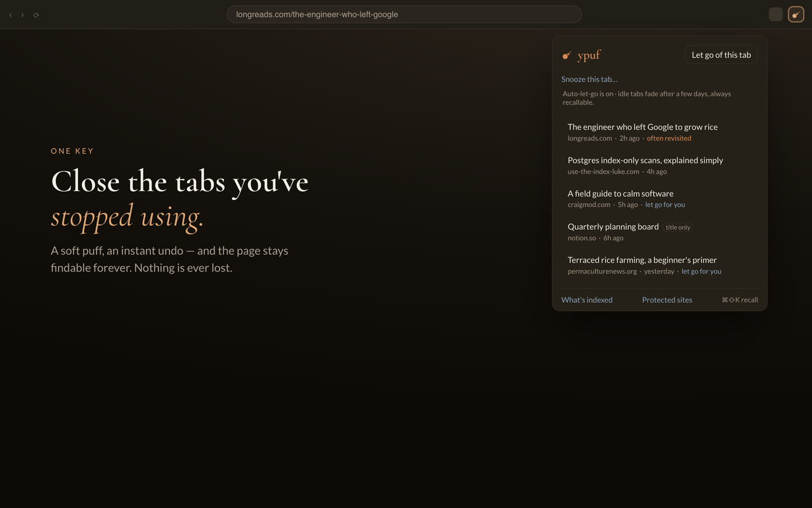Open What's indexed link
The width and height of the screenshot is (812, 508).
tap(587, 300)
